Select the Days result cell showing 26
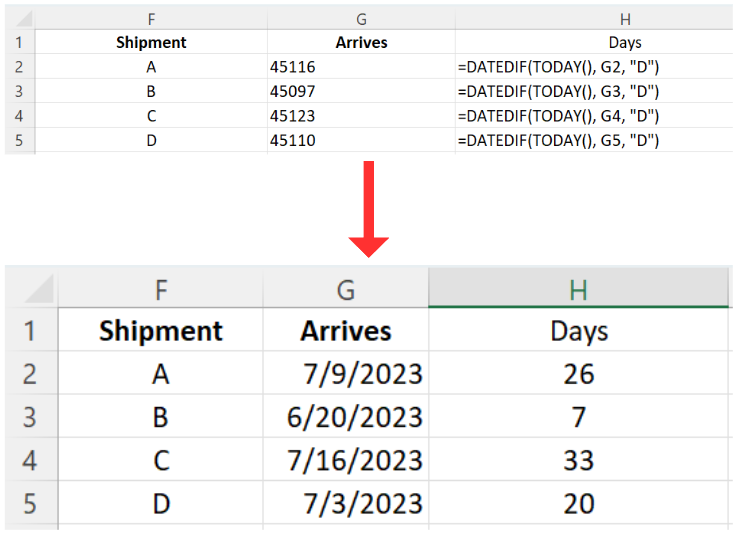Viewport: 737px width, 534px height. tap(578, 374)
